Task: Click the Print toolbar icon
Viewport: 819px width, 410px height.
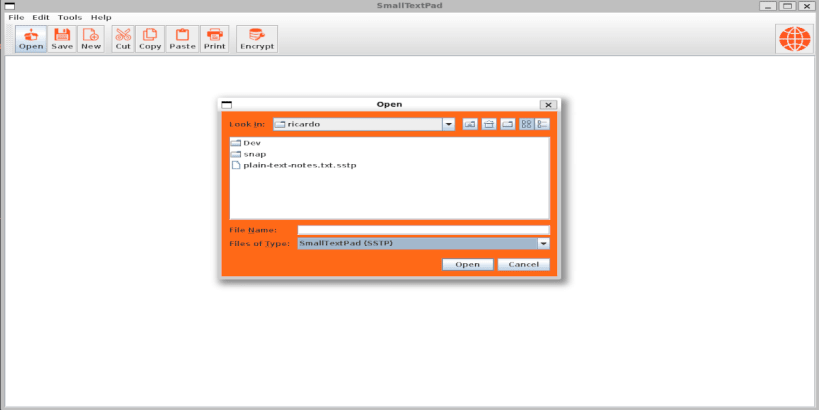Action: (x=215, y=39)
